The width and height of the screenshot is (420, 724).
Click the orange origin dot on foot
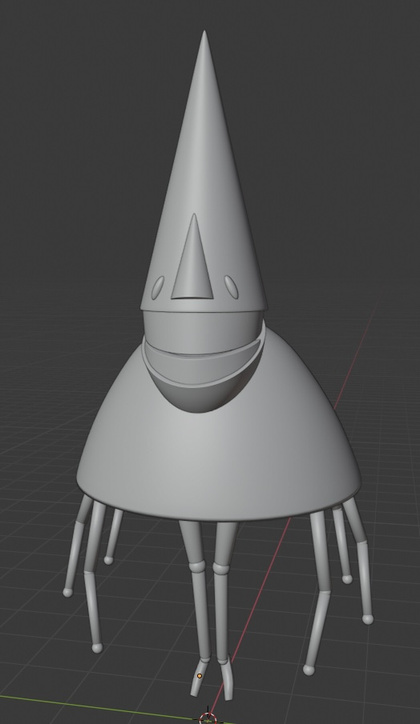[199, 676]
